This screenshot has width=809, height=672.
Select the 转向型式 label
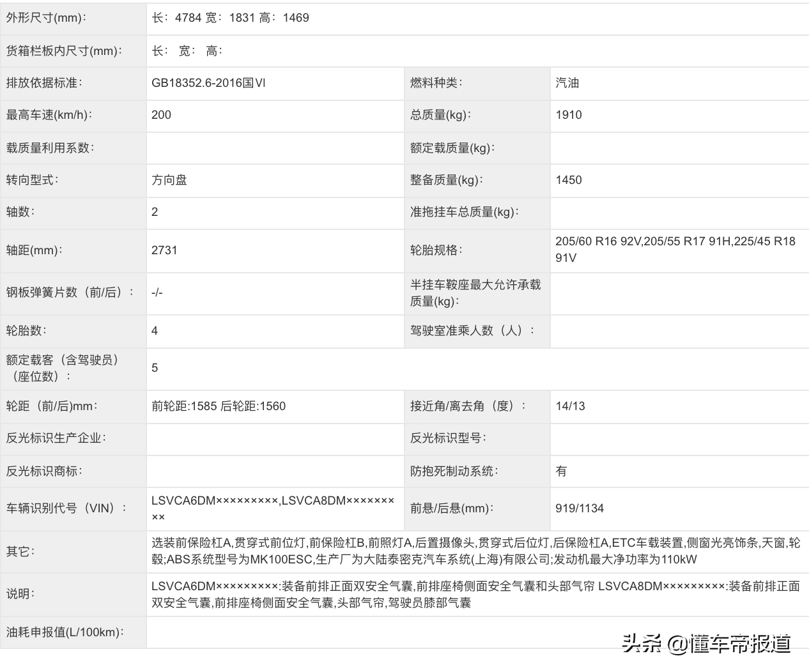pos(32,180)
